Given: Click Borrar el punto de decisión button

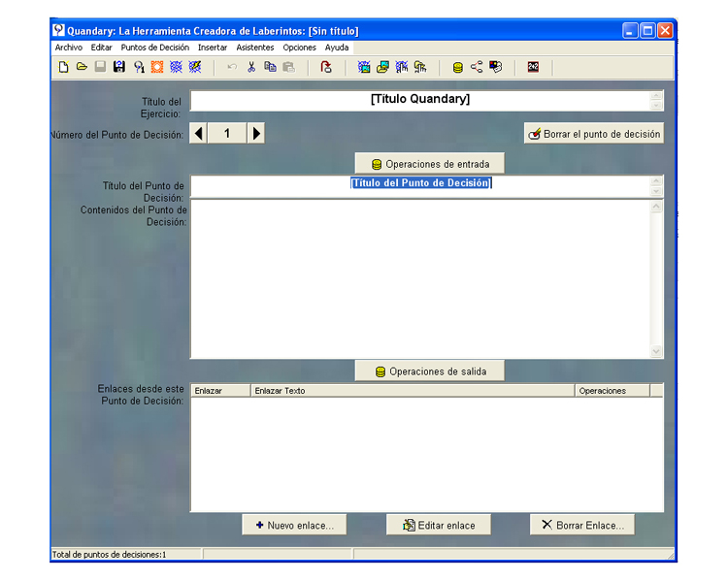Looking at the screenshot, I should click(594, 134).
